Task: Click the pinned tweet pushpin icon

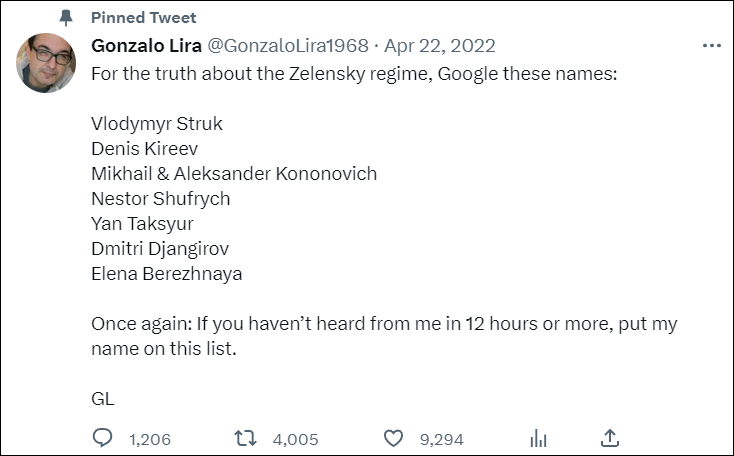Action: [x=66, y=18]
